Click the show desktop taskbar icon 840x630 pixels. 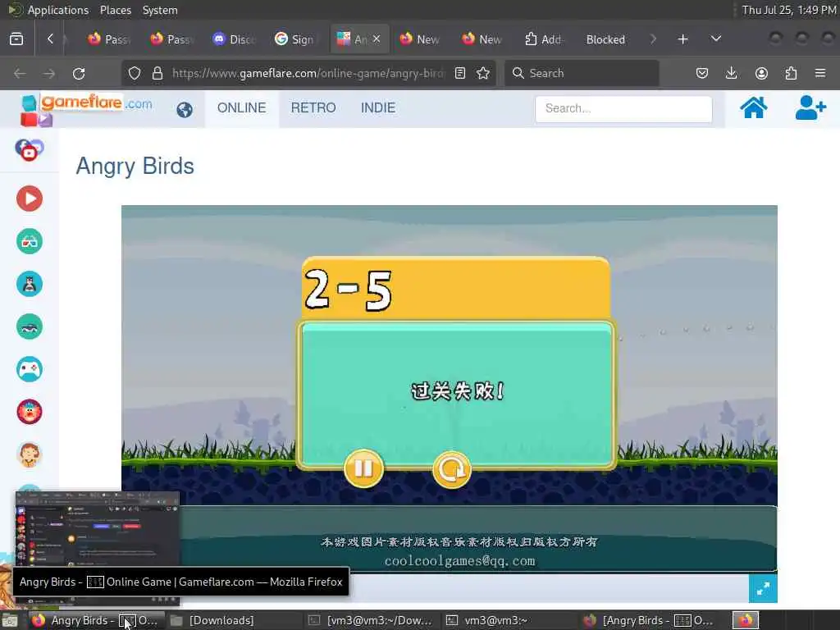(x=10, y=620)
